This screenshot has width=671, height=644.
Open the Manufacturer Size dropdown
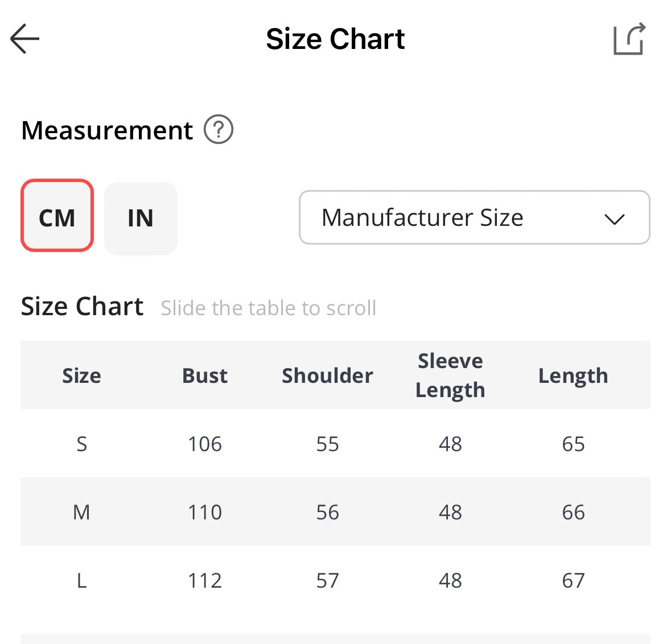coord(474,217)
